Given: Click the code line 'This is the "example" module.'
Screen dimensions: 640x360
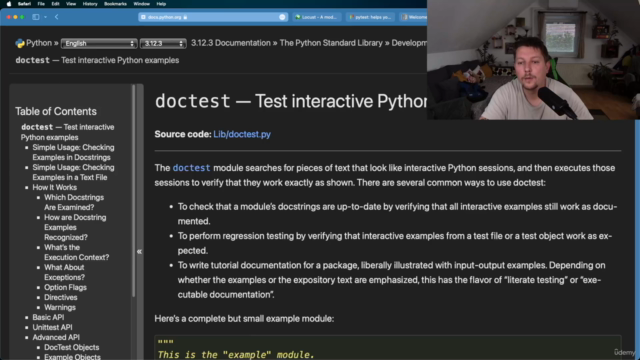Looking at the screenshot, I should click(x=236, y=355).
